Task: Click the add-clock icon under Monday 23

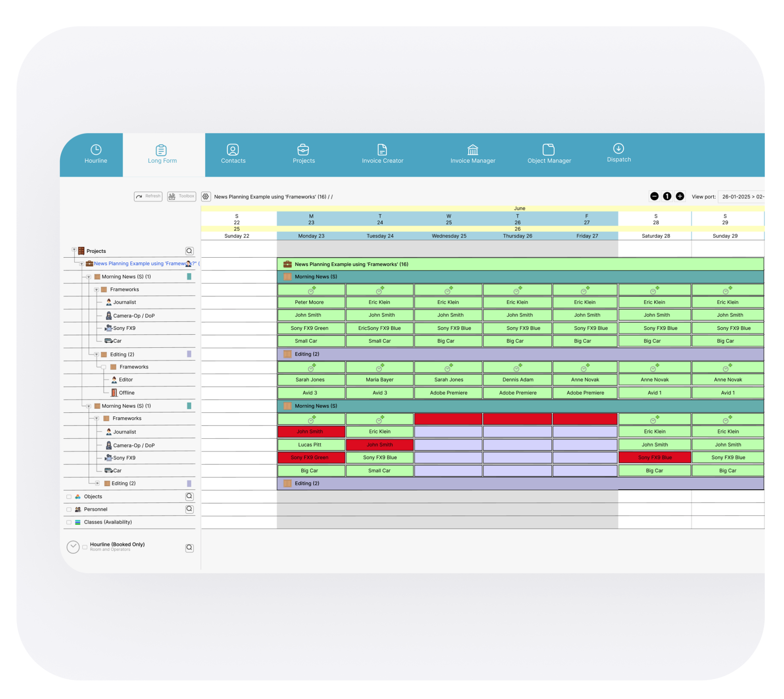Action: [312, 290]
